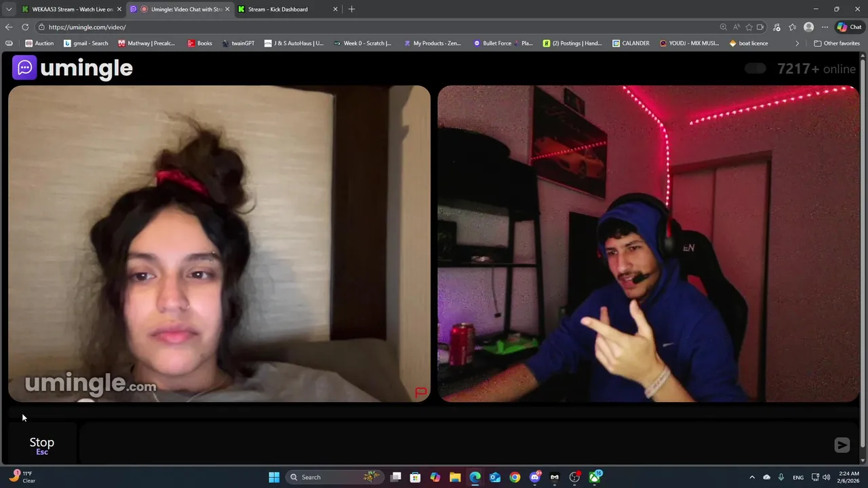Screen dimensions: 868x488
Task: Click the camera permission icon in address bar
Action: pyautogui.click(x=760, y=27)
